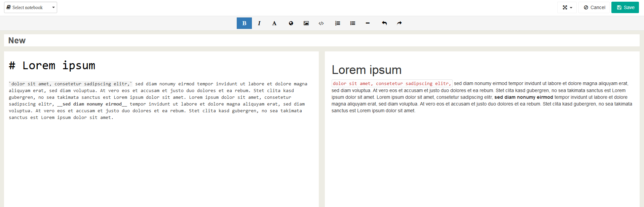
Task: Save the note
Action: (625, 7)
